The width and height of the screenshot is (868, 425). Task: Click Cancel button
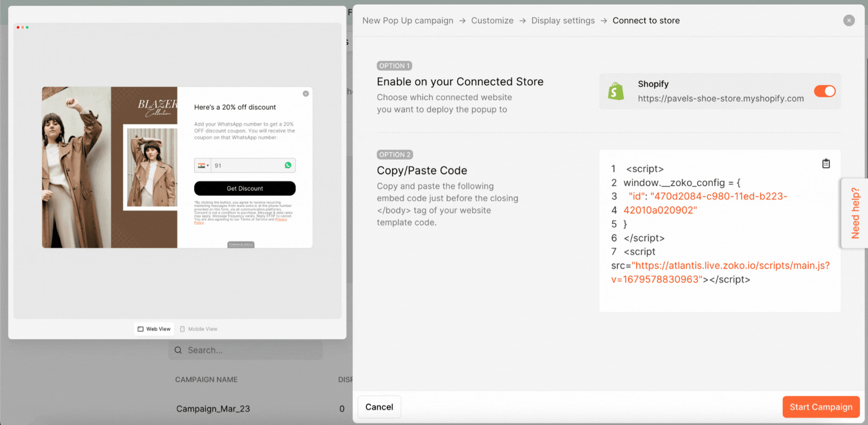click(x=379, y=407)
